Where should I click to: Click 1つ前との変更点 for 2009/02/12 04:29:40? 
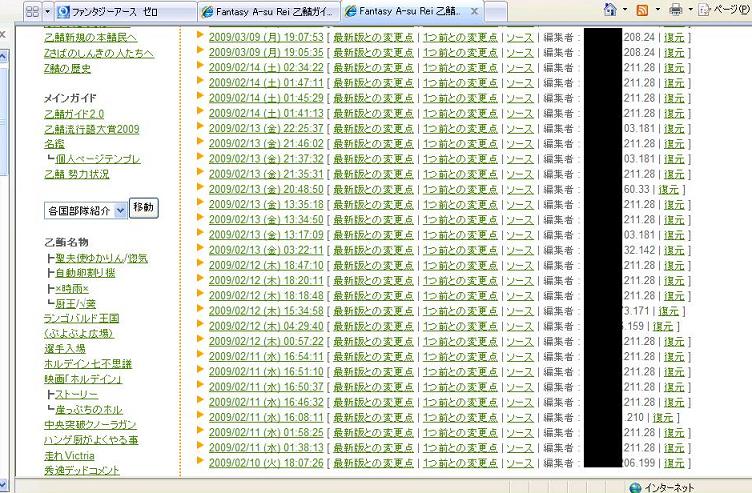(460, 326)
